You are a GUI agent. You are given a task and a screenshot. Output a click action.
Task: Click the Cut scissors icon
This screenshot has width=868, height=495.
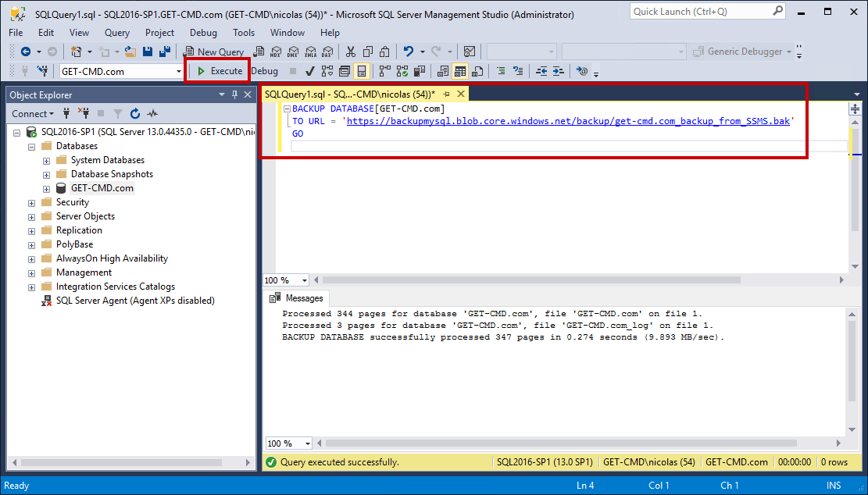351,52
